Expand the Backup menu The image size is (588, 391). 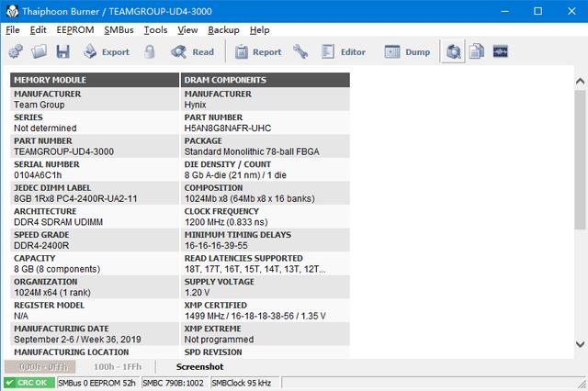223,29
